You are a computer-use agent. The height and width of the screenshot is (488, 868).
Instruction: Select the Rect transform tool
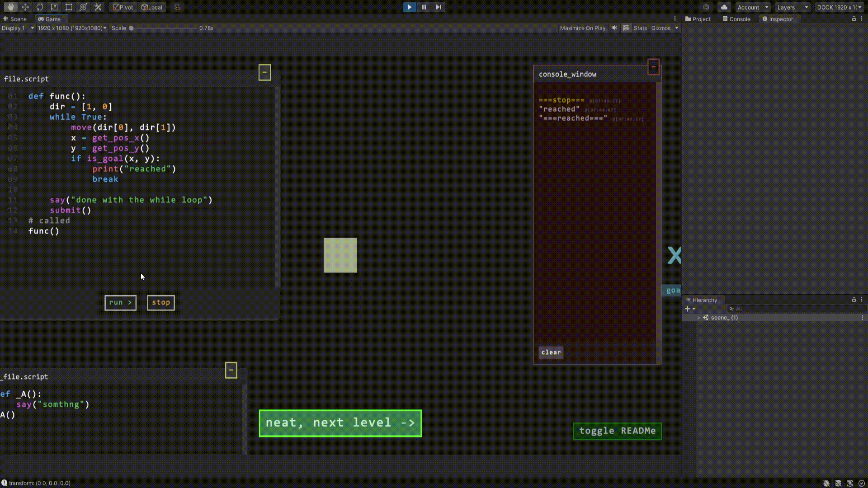click(x=69, y=7)
